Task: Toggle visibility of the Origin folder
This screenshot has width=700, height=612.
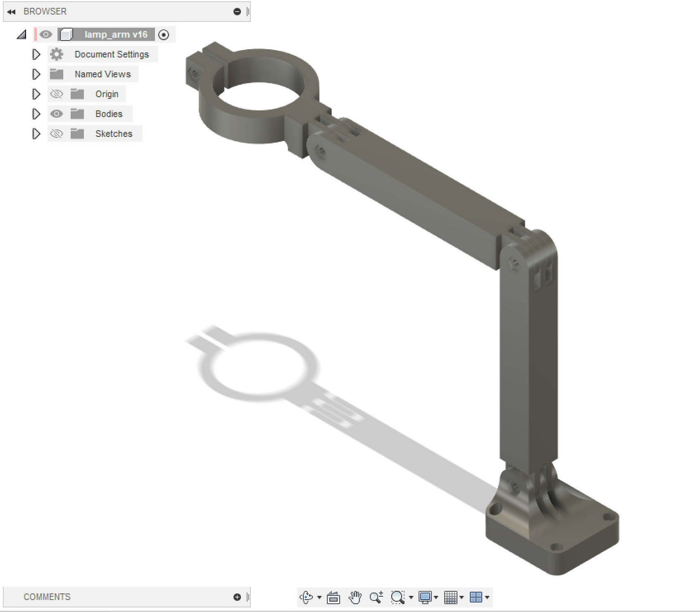Action: tap(57, 94)
